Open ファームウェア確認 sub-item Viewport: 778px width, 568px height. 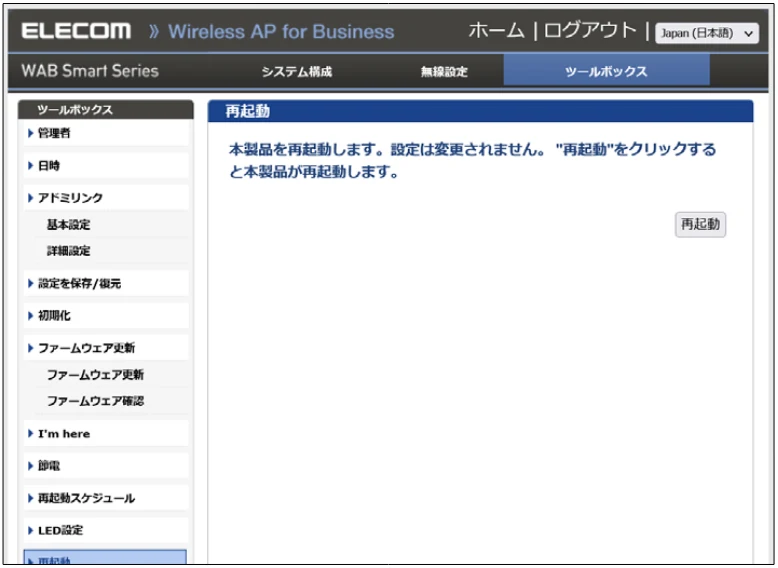point(95,401)
